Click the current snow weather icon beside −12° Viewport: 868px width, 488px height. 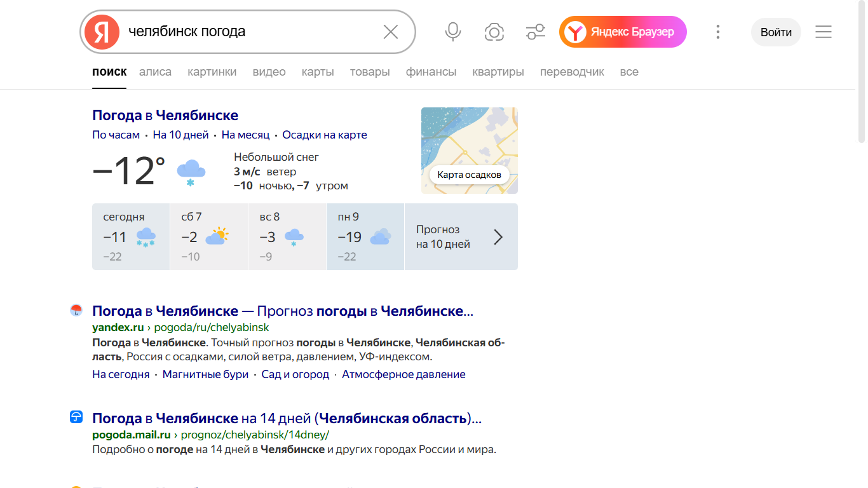pyautogui.click(x=191, y=173)
